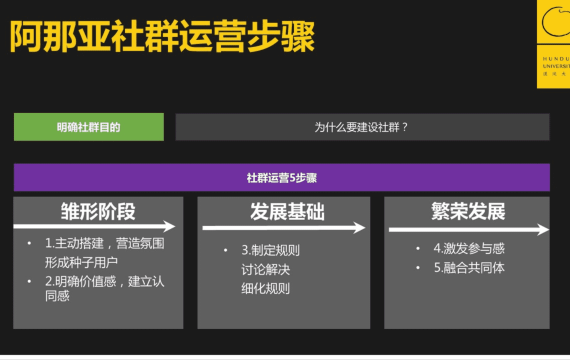Click the 为什么要建设社群？ bar
570x360 pixels.
point(362,127)
